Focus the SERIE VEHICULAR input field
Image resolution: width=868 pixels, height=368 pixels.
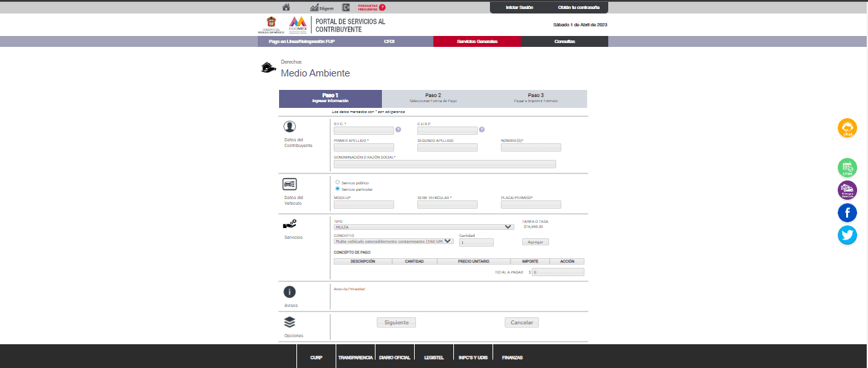[x=448, y=205]
